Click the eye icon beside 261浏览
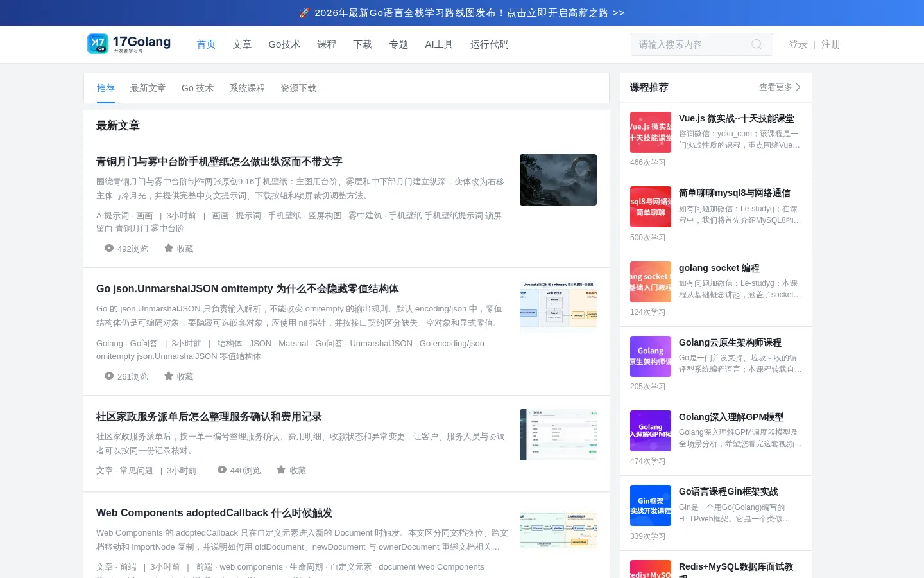The height and width of the screenshot is (578, 924). coord(109,376)
